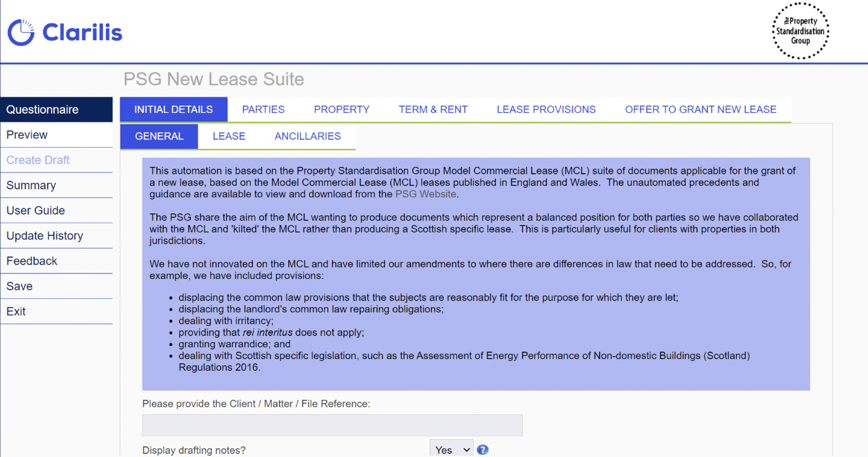Select the GENERAL sub-tab
This screenshot has width=868, height=457.
[x=159, y=136]
